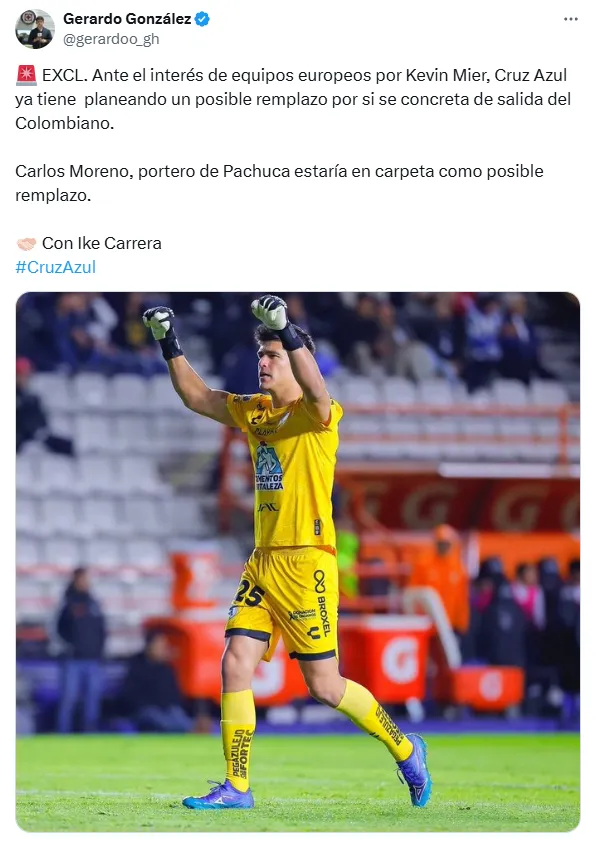Click the handshake emoji before Con Ike Carrera
This screenshot has width=596, height=841.
[x=26, y=244]
